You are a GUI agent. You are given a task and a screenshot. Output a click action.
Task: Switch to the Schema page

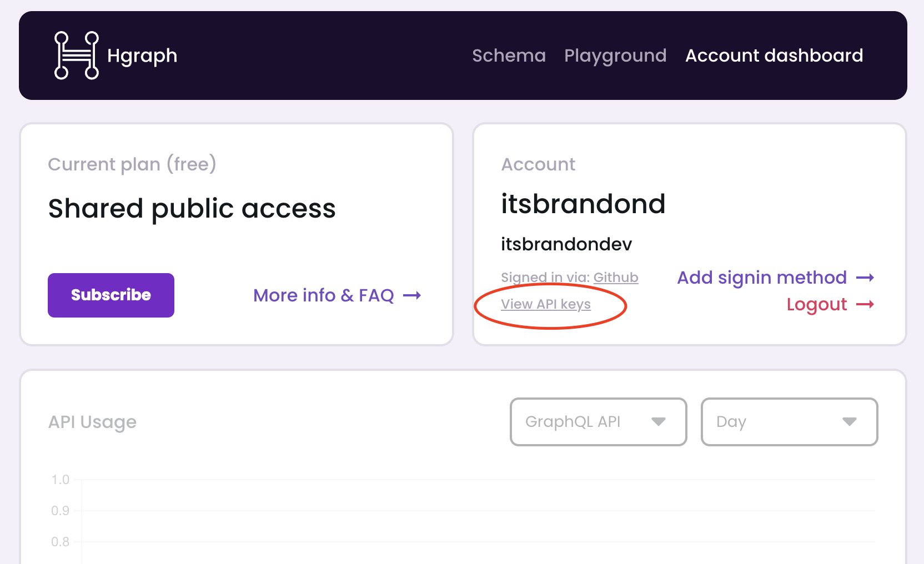509,56
